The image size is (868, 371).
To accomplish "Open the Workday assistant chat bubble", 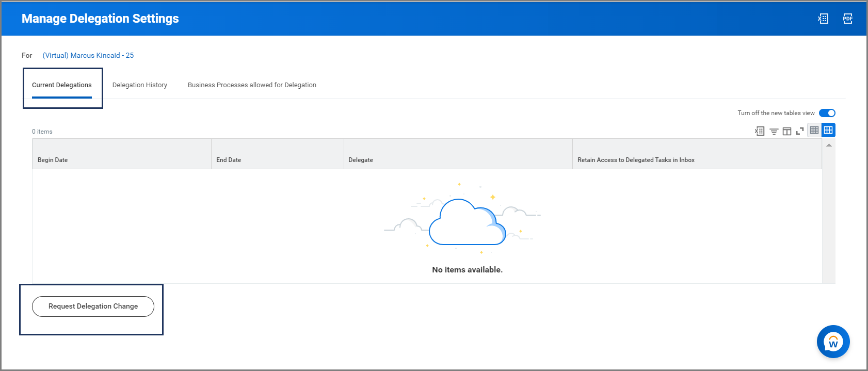I will (x=833, y=342).
